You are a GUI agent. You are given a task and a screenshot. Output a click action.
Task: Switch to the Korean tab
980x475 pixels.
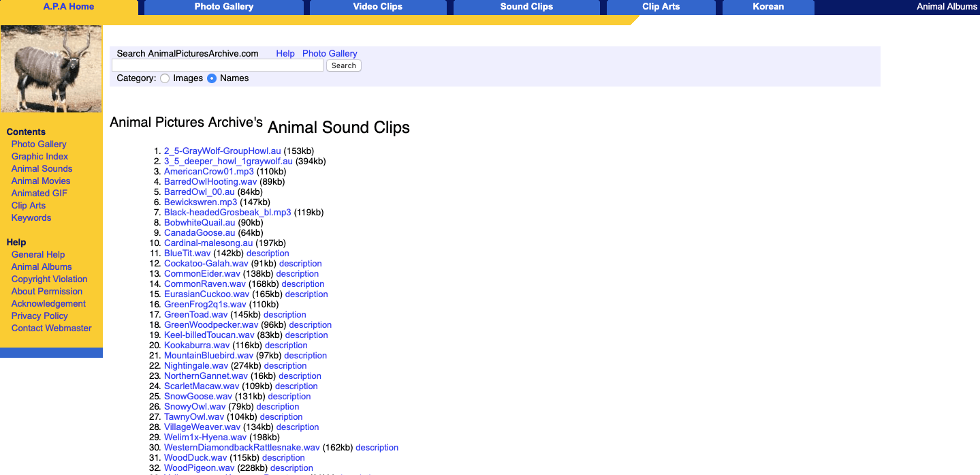[768, 7]
